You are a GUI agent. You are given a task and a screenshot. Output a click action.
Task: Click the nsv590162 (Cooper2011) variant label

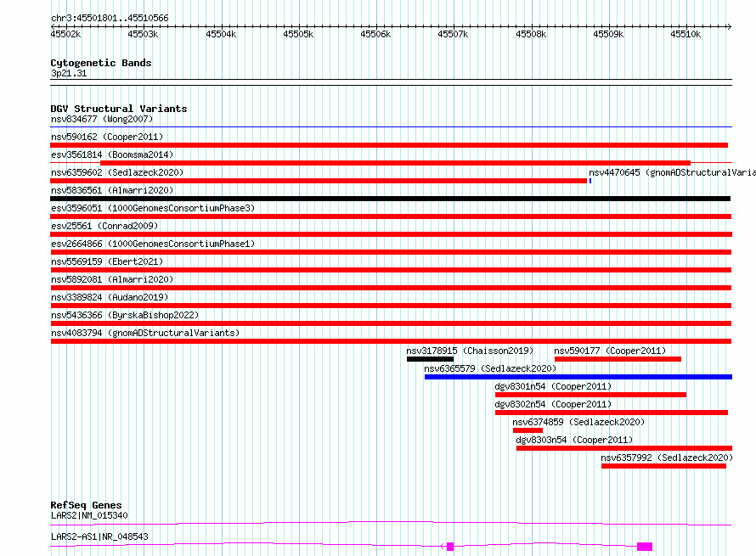(x=106, y=137)
